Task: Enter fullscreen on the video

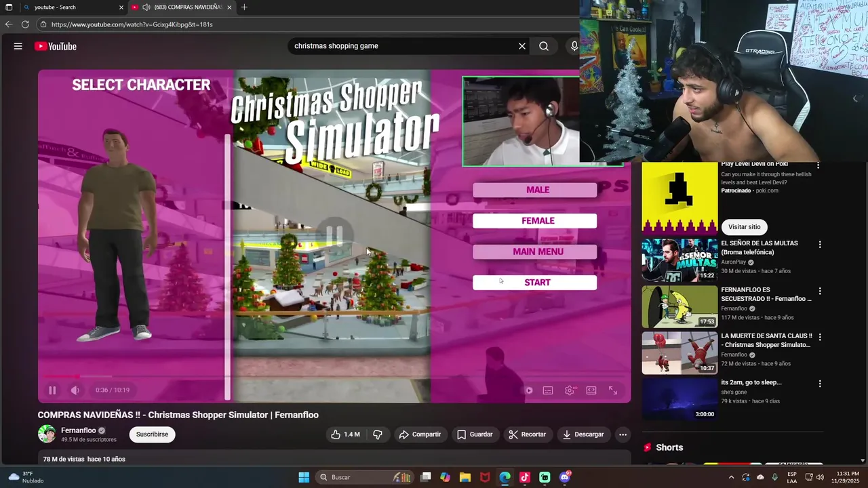Action: [613, 390]
